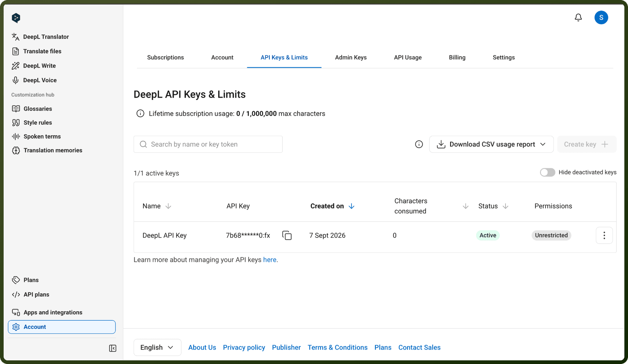This screenshot has height=364, width=628.
Task: Open About Us footer link
Action: pyautogui.click(x=202, y=347)
